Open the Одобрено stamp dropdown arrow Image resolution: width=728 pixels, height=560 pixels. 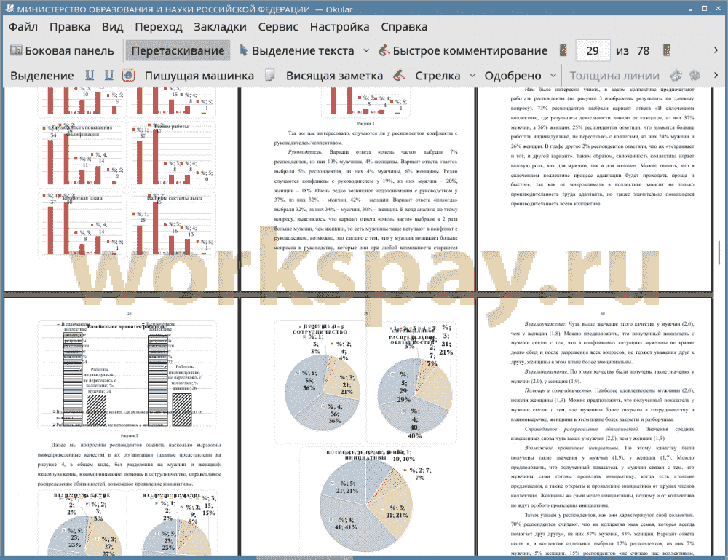pos(553,75)
